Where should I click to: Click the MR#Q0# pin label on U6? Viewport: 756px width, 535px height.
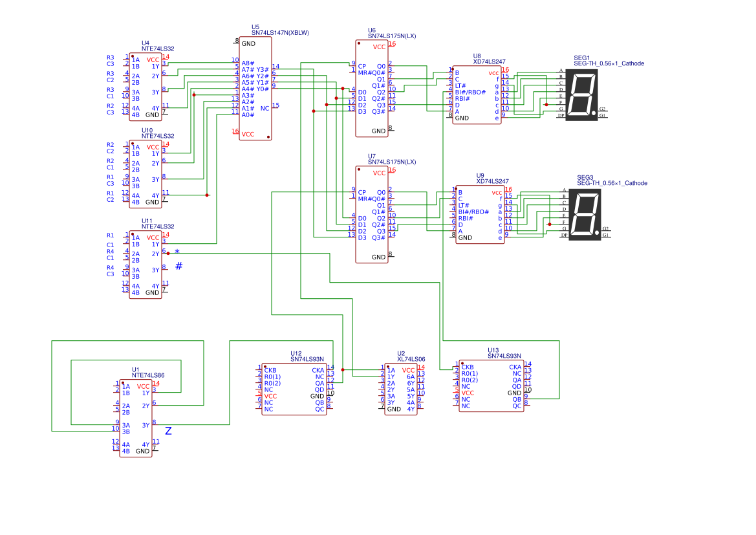[372, 73]
